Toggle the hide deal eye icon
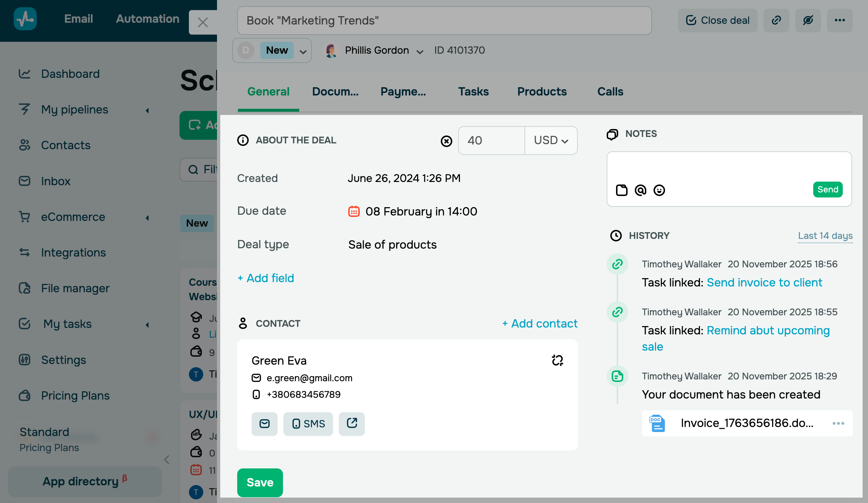Screen dimensions: 868x503 808,21
